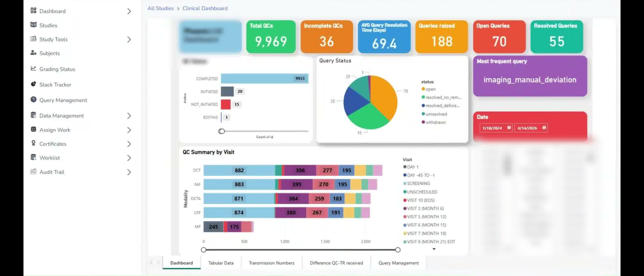
Task: Click the All Studies breadcrumb link
Action: (x=160, y=8)
